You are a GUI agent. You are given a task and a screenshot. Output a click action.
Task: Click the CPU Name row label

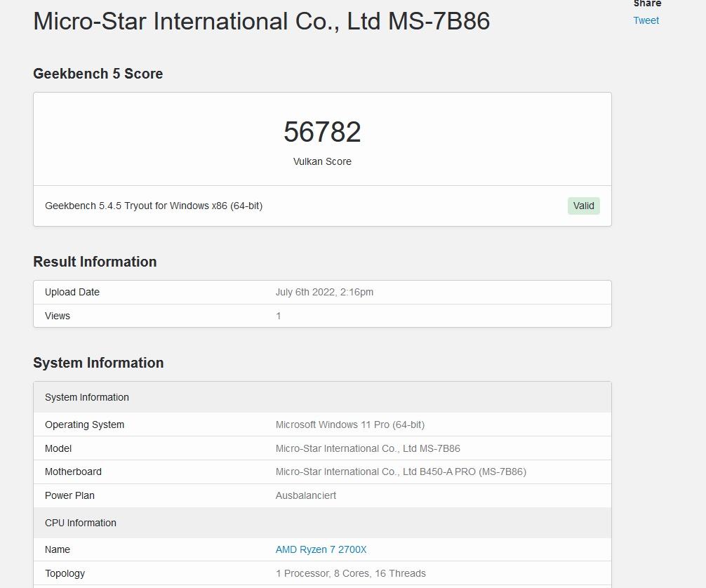pos(57,549)
